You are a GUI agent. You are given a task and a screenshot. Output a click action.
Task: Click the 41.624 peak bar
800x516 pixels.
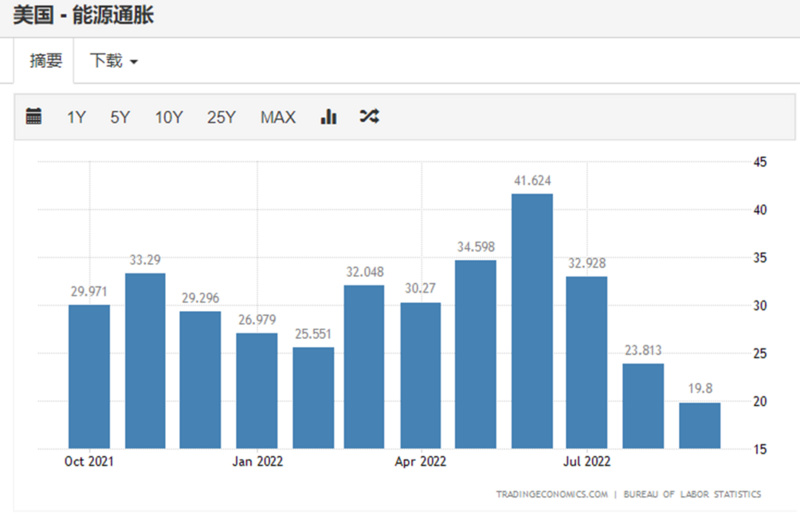532,320
